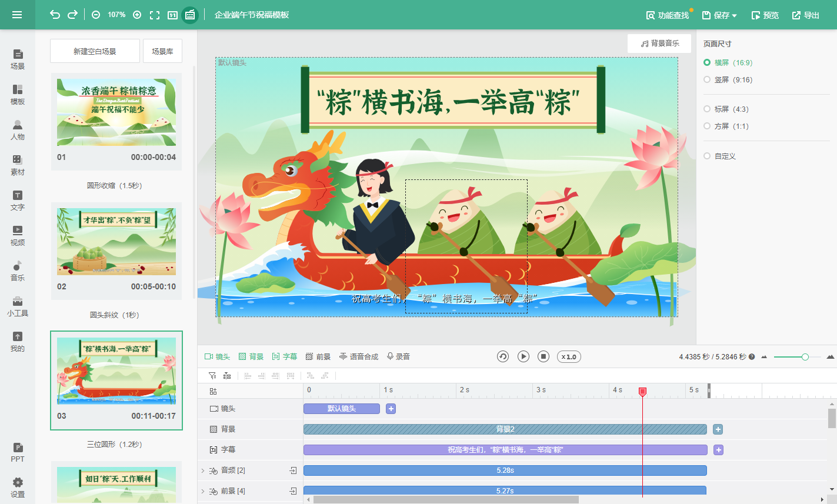Open 场景库 scene library
The image size is (837, 504).
[x=162, y=51]
